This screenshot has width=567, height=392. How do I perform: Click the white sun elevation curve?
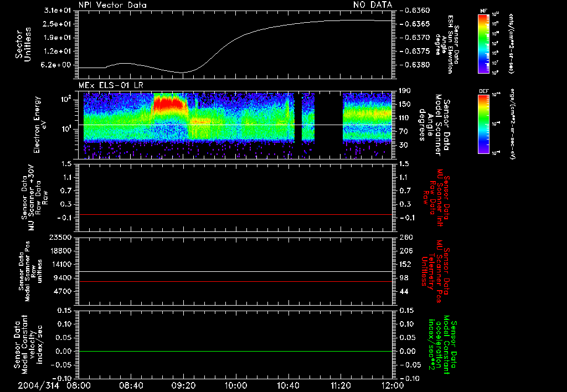click(235, 39)
